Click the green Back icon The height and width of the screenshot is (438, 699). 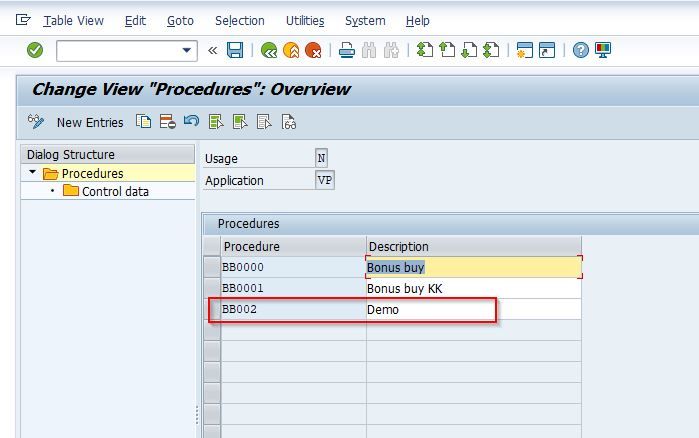[269, 50]
